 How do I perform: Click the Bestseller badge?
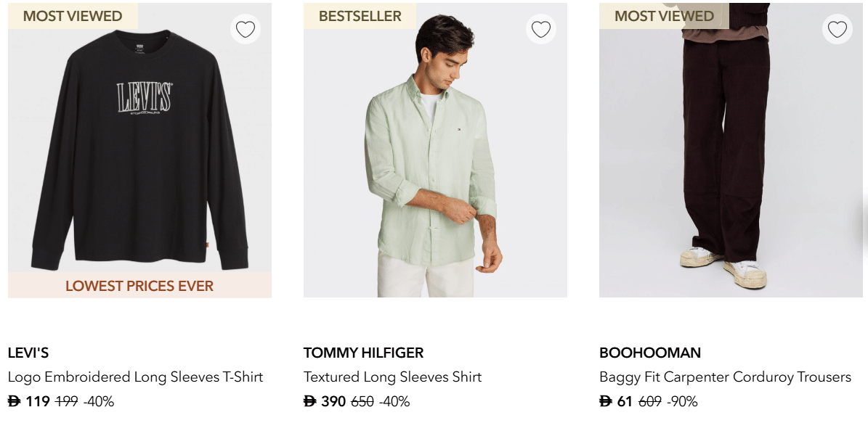[360, 16]
